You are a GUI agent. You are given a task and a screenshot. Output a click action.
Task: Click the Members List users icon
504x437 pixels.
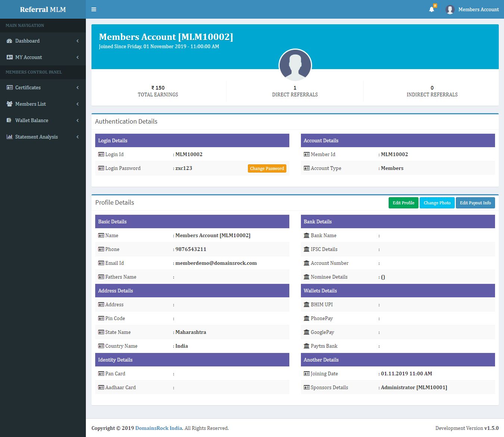coord(9,104)
